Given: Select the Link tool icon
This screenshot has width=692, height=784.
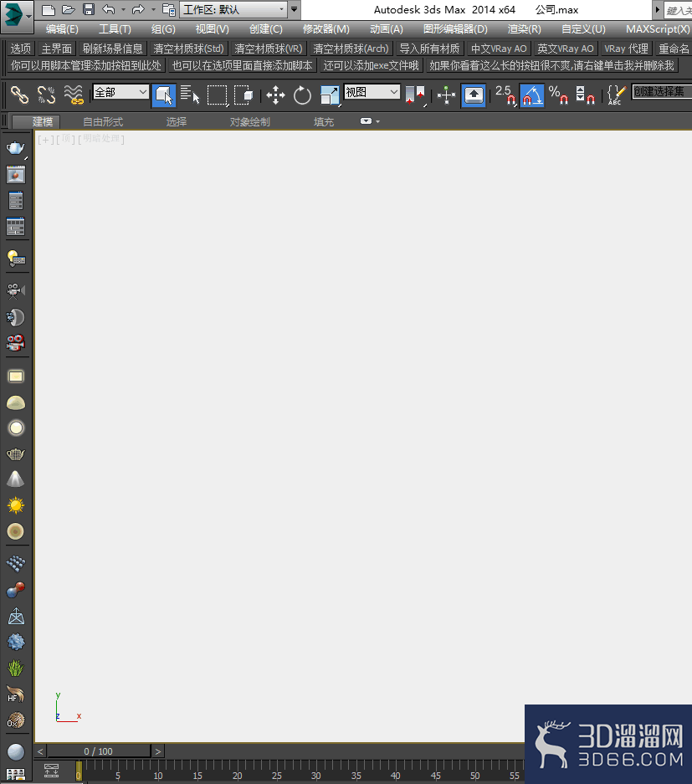Looking at the screenshot, I should (19, 95).
